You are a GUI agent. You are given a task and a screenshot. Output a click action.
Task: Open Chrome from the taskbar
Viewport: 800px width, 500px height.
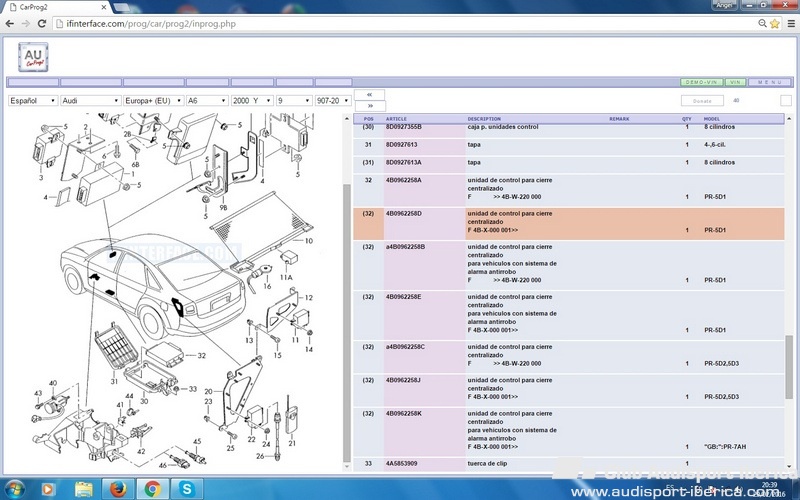tap(152, 489)
